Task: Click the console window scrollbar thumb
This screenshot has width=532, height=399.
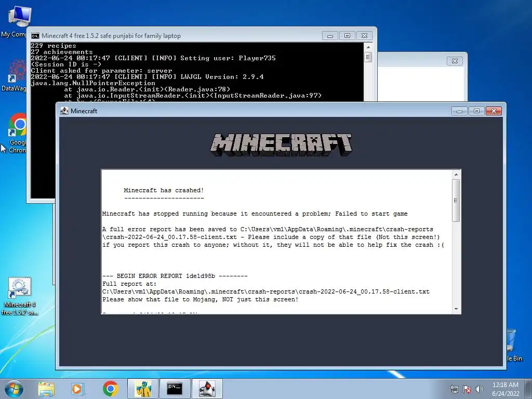Action: (368, 57)
